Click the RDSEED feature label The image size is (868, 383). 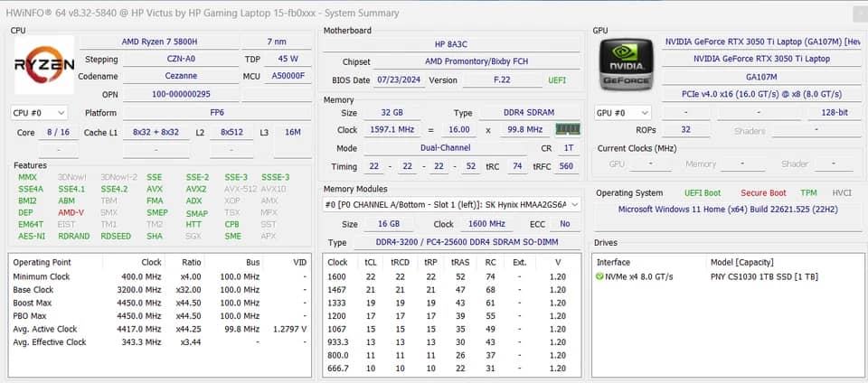tap(116, 236)
